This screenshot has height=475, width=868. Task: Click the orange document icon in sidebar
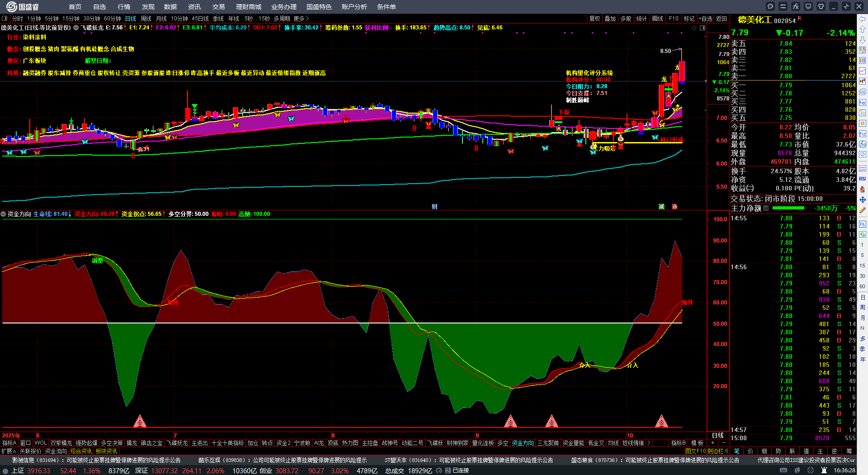click(x=863, y=123)
